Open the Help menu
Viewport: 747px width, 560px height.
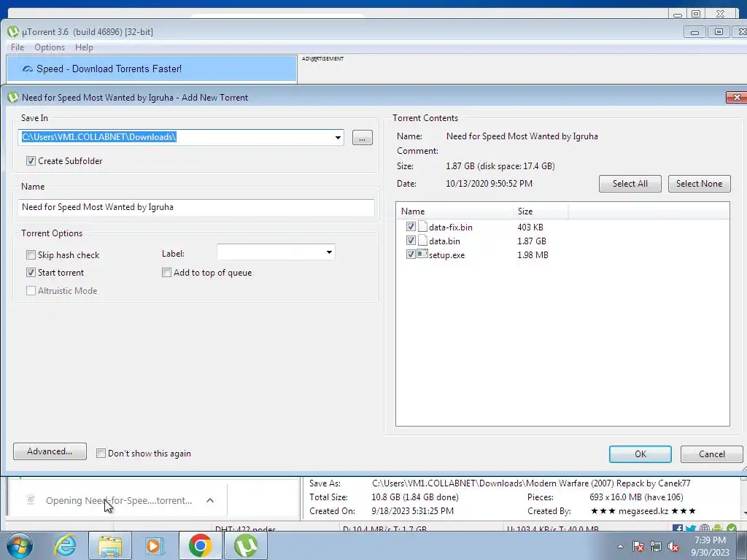pos(85,47)
